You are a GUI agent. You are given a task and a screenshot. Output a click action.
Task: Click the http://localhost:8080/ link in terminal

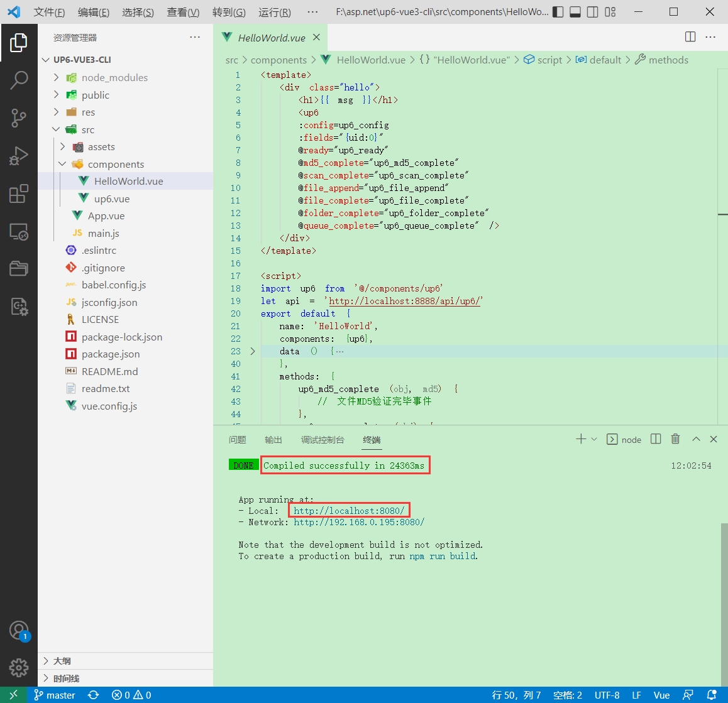coord(349,511)
